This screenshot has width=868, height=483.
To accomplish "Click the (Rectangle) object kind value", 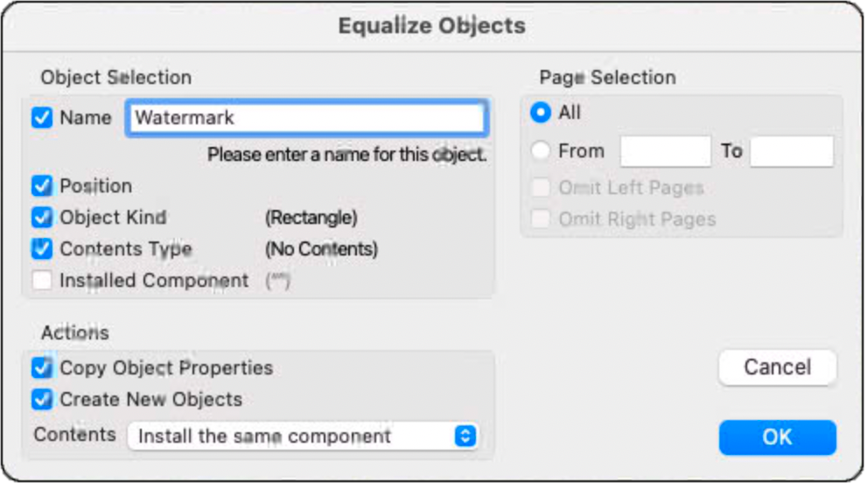I will 311,218.
